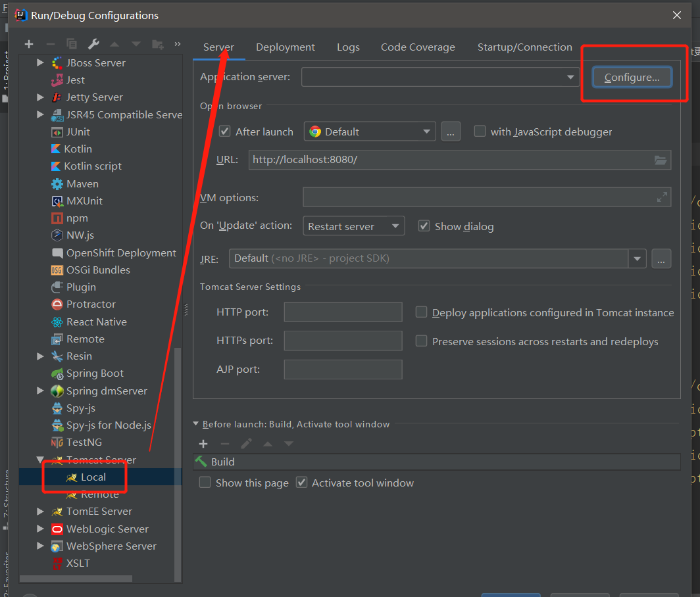700x597 pixels.
Task: Open the JRE dropdown arrow
Action: click(637, 259)
